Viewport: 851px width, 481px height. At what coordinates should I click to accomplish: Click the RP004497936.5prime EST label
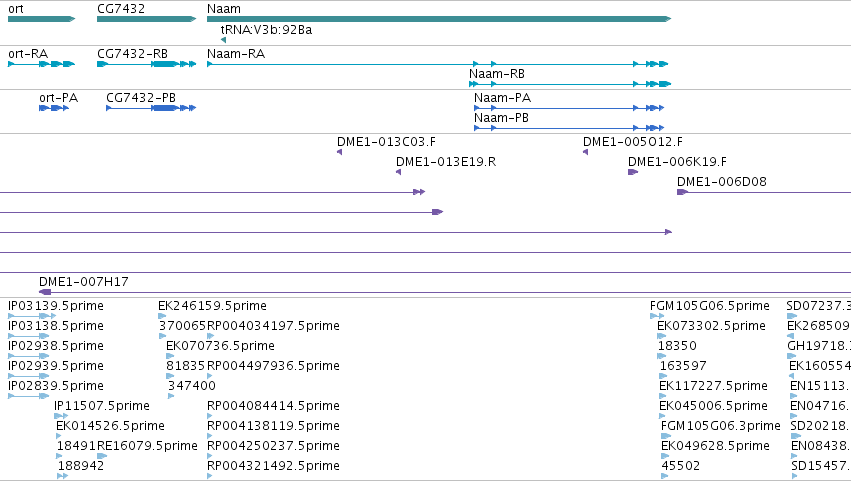tap(274, 366)
